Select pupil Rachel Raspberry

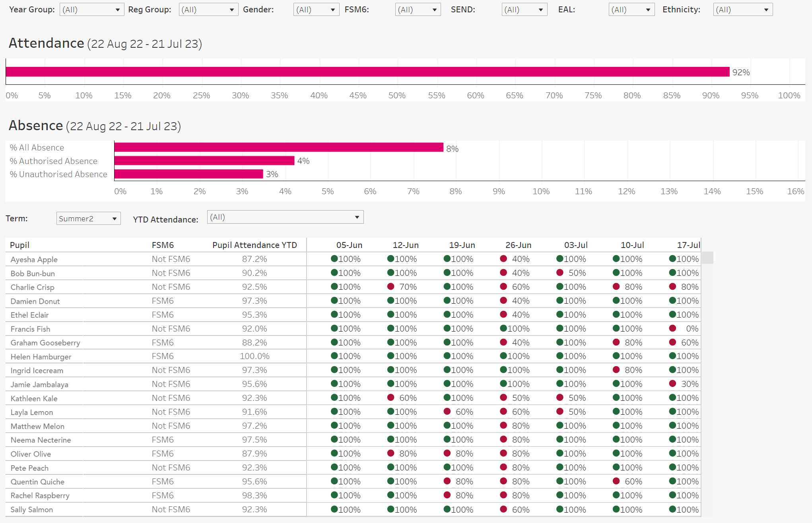coord(40,496)
